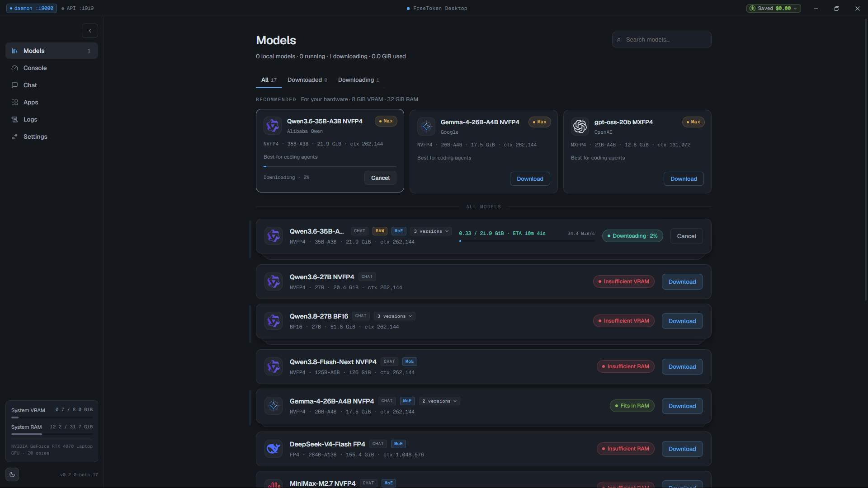This screenshot has width=868, height=488.
Task: Switch to the Downloading tab
Action: 359,80
